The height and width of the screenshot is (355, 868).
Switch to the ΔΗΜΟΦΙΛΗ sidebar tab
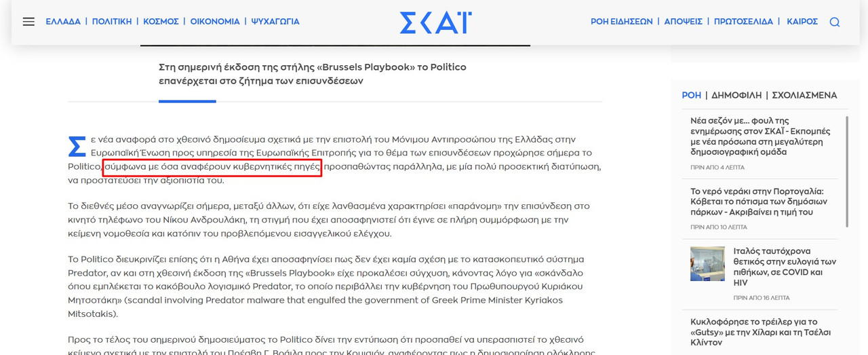pos(736,95)
